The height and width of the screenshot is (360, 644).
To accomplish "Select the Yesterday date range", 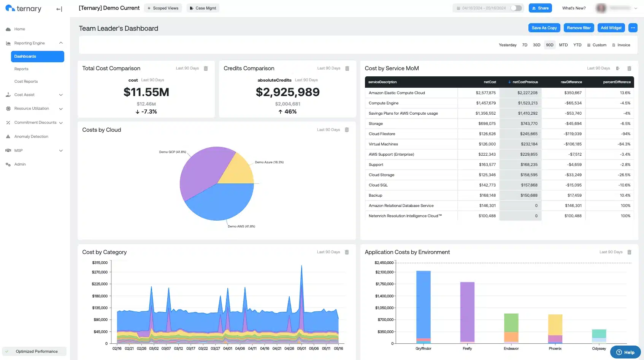I will click(508, 45).
